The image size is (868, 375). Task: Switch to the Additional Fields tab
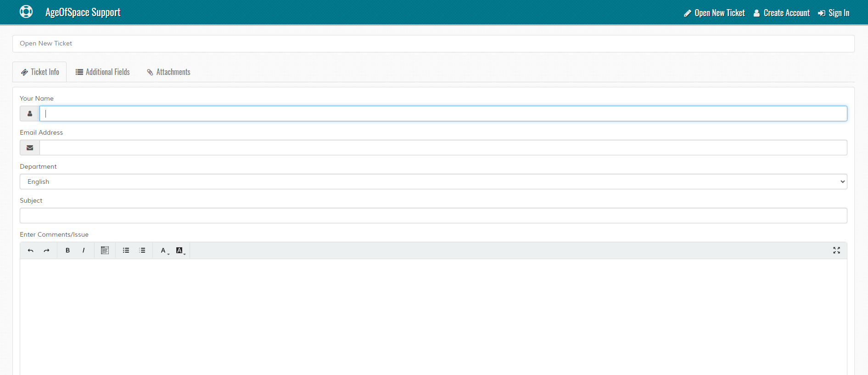(103, 72)
